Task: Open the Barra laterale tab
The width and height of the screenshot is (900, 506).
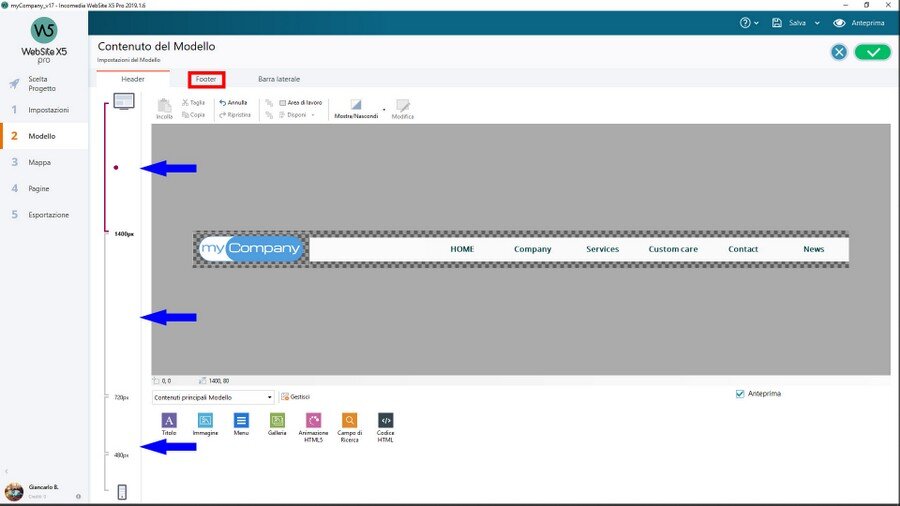Action: [279, 79]
